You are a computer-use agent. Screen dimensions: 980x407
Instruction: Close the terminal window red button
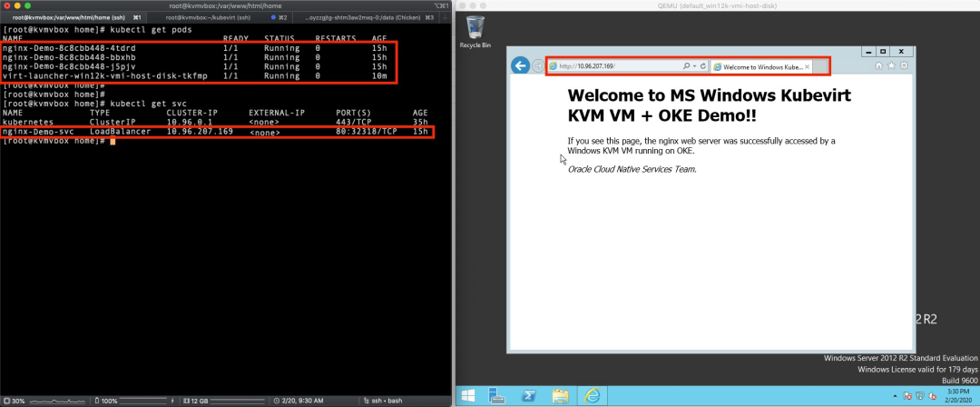point(7,5)
